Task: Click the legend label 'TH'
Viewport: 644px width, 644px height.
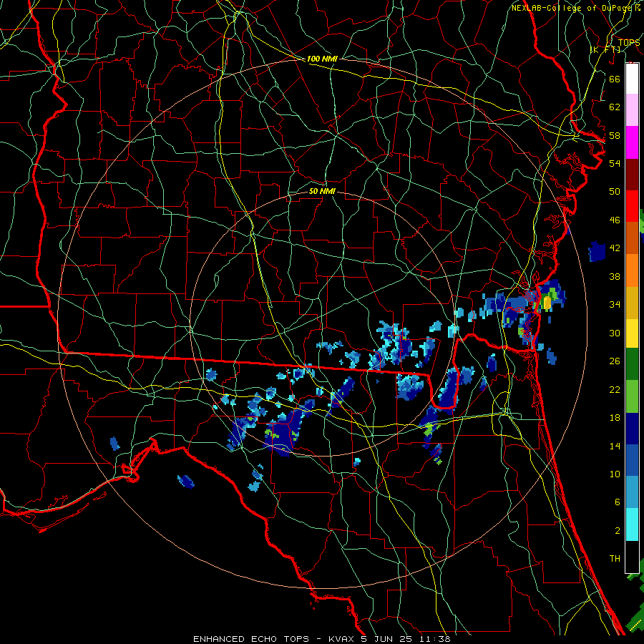Action: point(615,559)
